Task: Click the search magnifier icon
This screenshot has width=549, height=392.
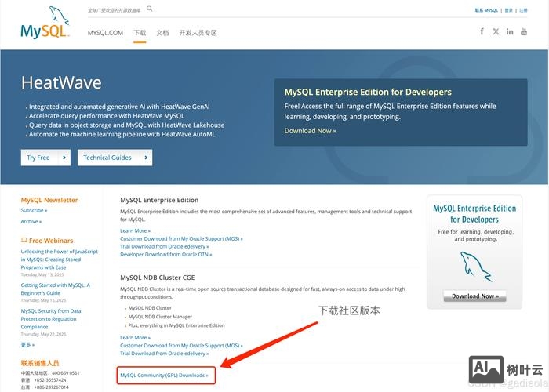Action: 150,9
